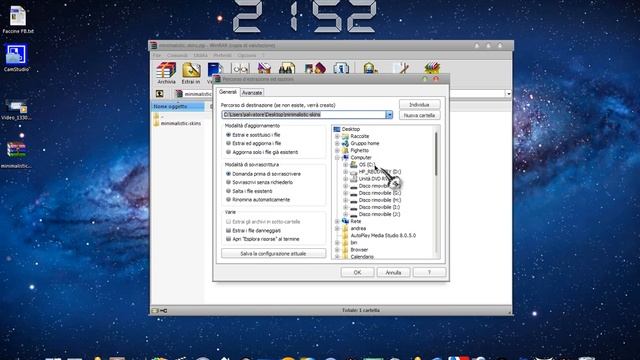
Task: Click the help button in dialog title bar
Action: click(425, 79)
